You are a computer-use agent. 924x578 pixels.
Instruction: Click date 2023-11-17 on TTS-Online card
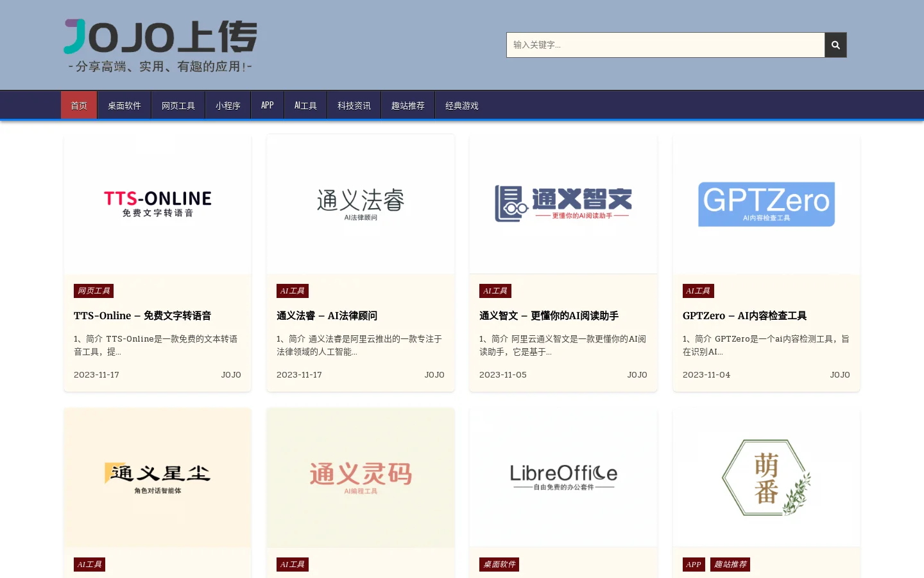pyautogui.click(x=96, y=375)
